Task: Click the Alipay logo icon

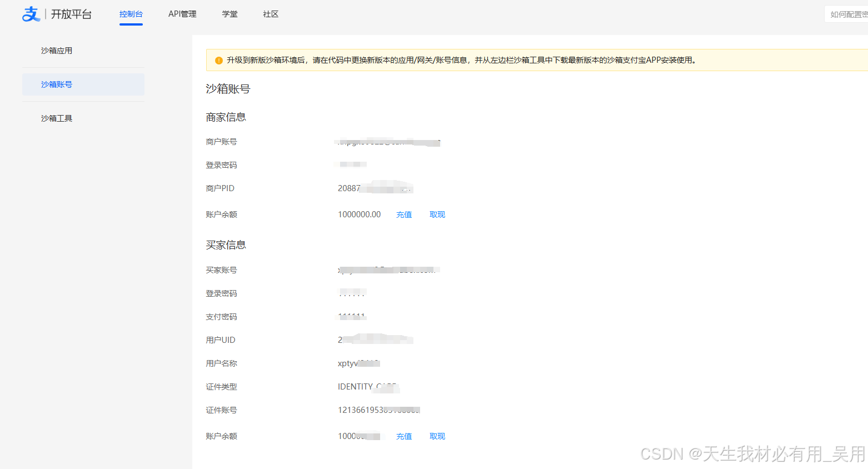Action: pos(31,14)
